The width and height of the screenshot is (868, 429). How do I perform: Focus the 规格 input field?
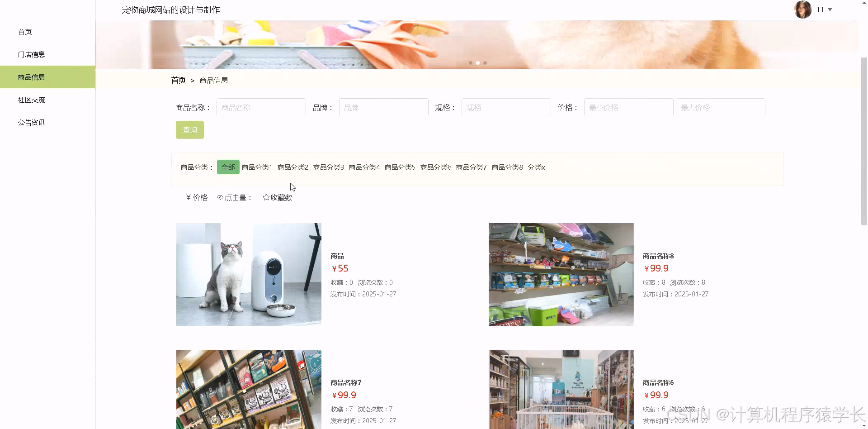[x=506, y=107]
